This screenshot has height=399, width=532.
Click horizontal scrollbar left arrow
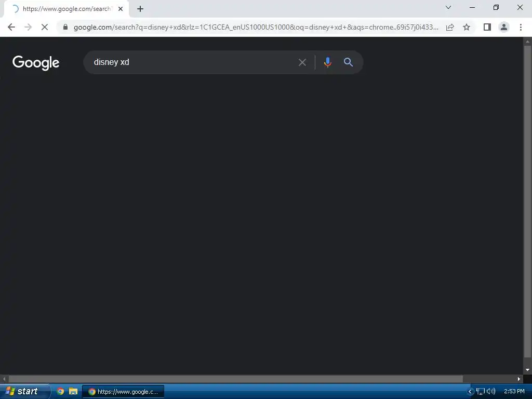[4, 379]
